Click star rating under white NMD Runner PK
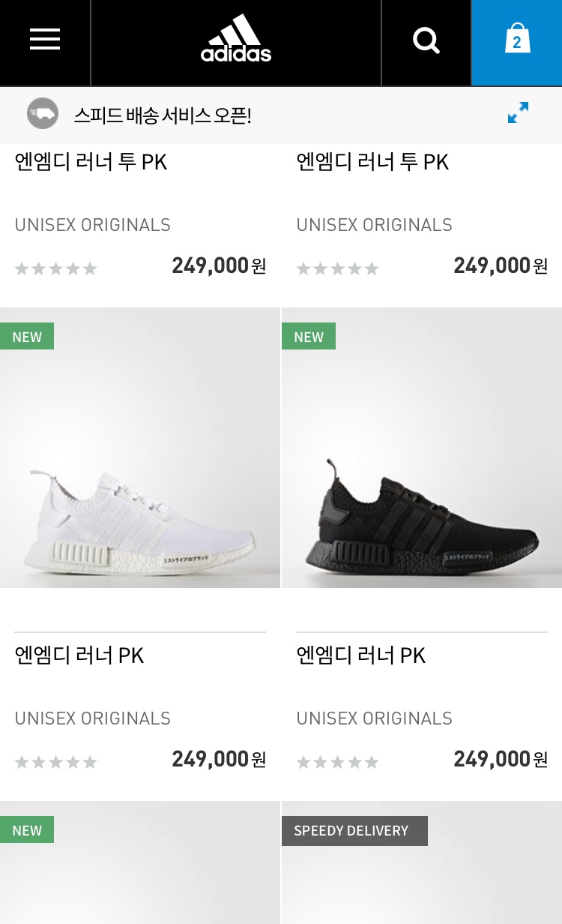Viewport: 562px width, 924px height. coord(56,763)
